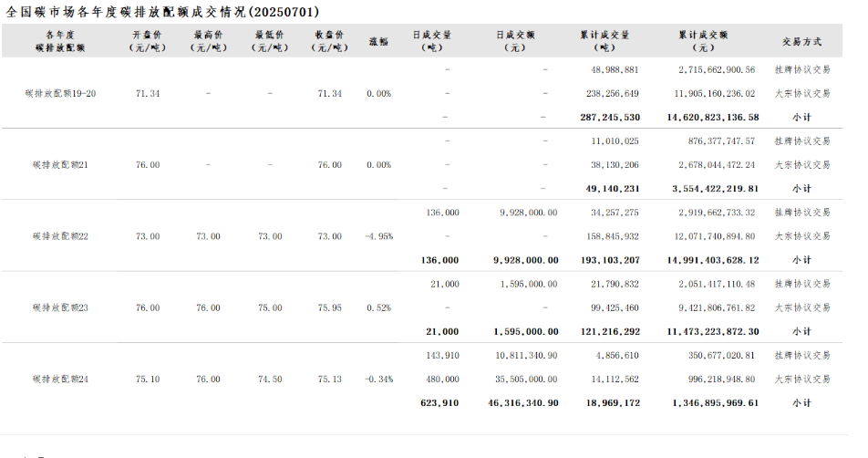Click the 累计成交量 column header
868x458 pixels.
coord(604,41)
